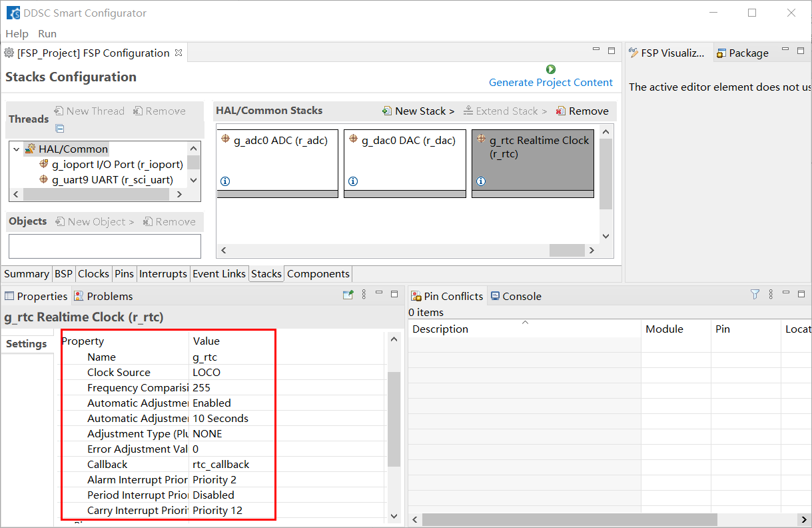Select the Settings side tab
Screen dimensions: 812x528
(27, 344)
